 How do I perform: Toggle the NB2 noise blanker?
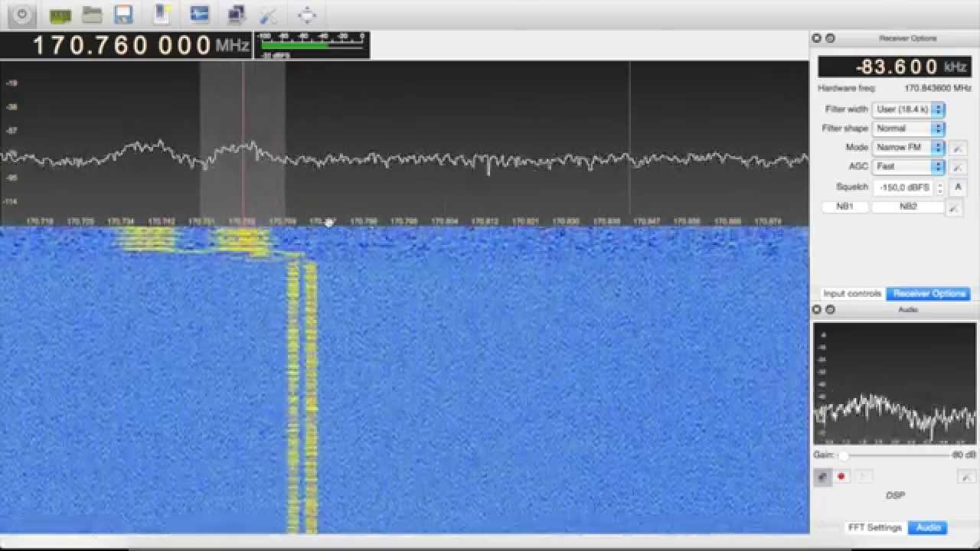click(x=907, y=207)
